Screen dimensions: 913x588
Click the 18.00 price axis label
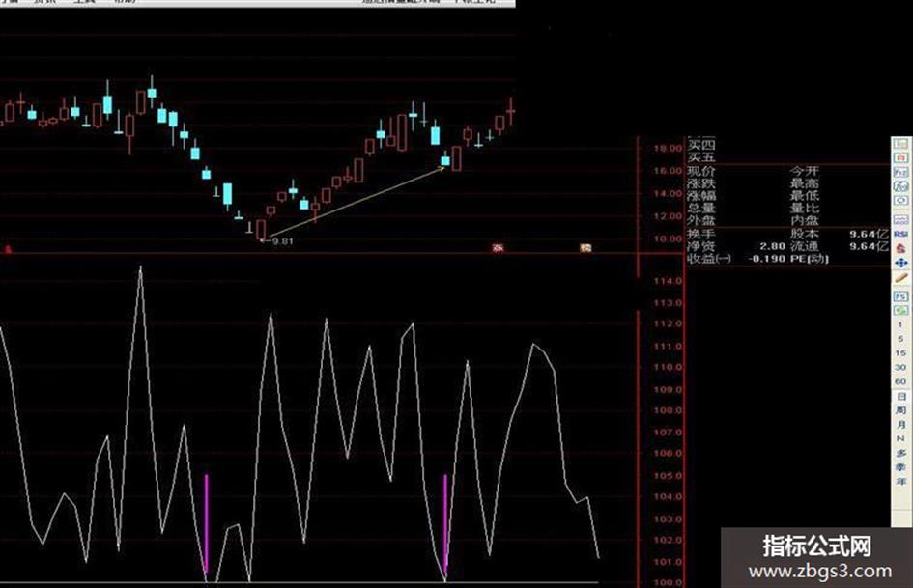[668, 149]
